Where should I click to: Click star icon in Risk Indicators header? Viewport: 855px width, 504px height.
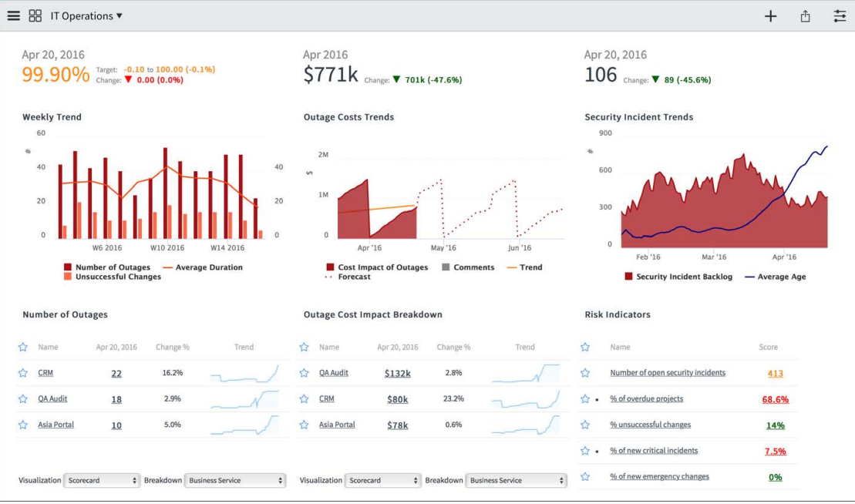(x=585, y=347)
